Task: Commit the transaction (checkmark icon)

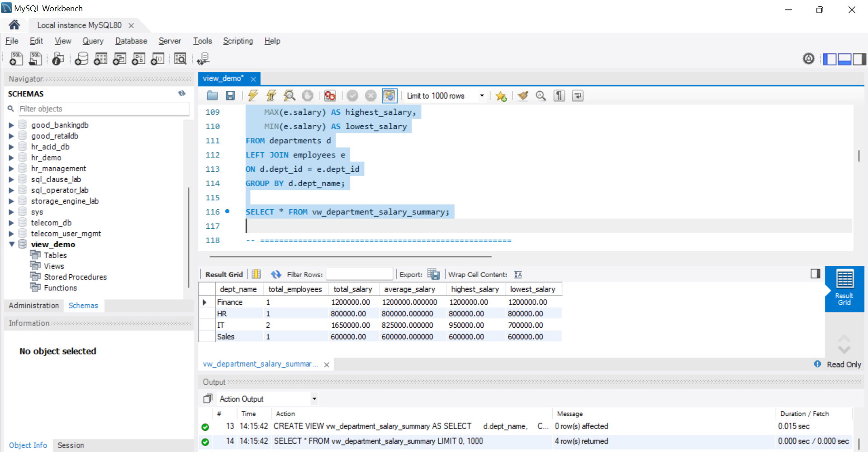Action: click(352, 96)
